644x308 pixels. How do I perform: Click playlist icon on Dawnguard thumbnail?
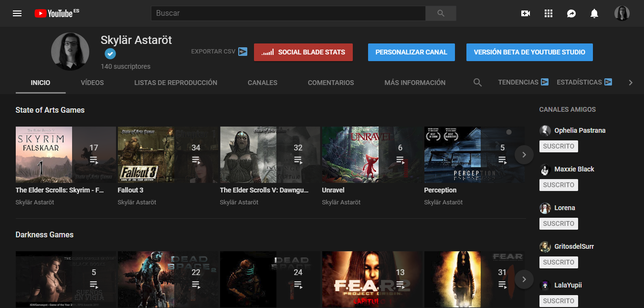coord(298,160)
